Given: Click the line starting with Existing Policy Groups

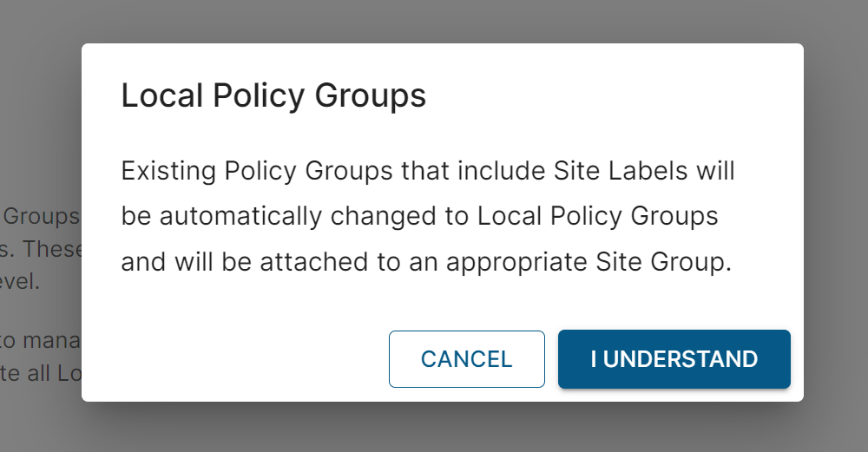Looking at the screenshot, I should [428, 171].
